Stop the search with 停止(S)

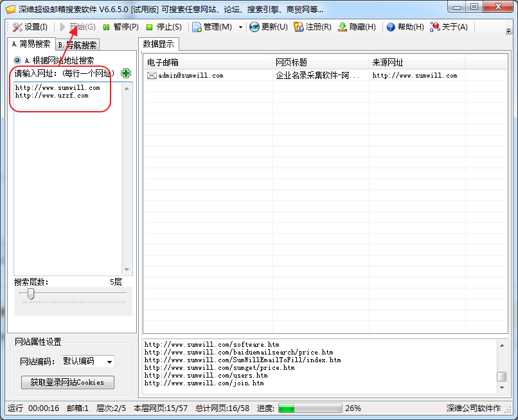coord(164,27)
